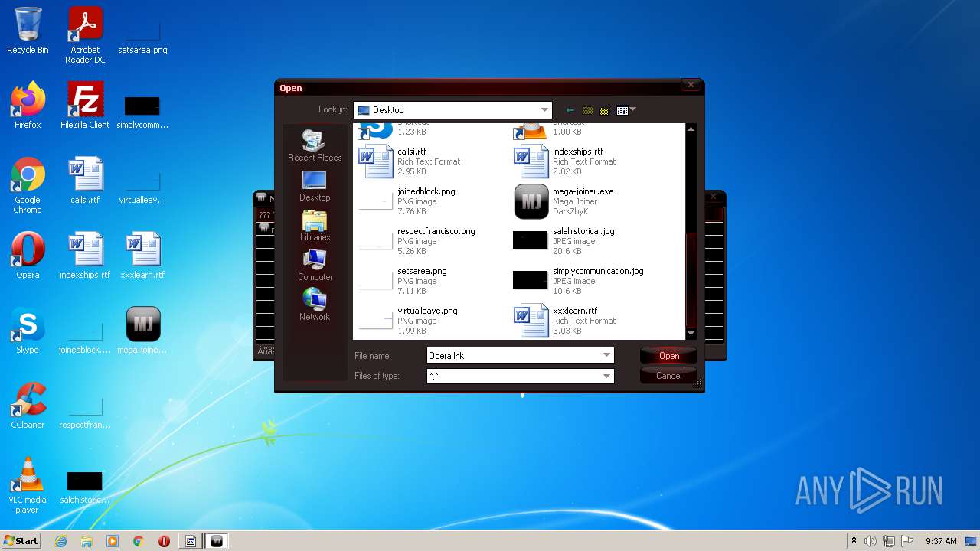Select the Opera desktop shortcut
This screenshot has width=980, height=551.
click(28, 256)
